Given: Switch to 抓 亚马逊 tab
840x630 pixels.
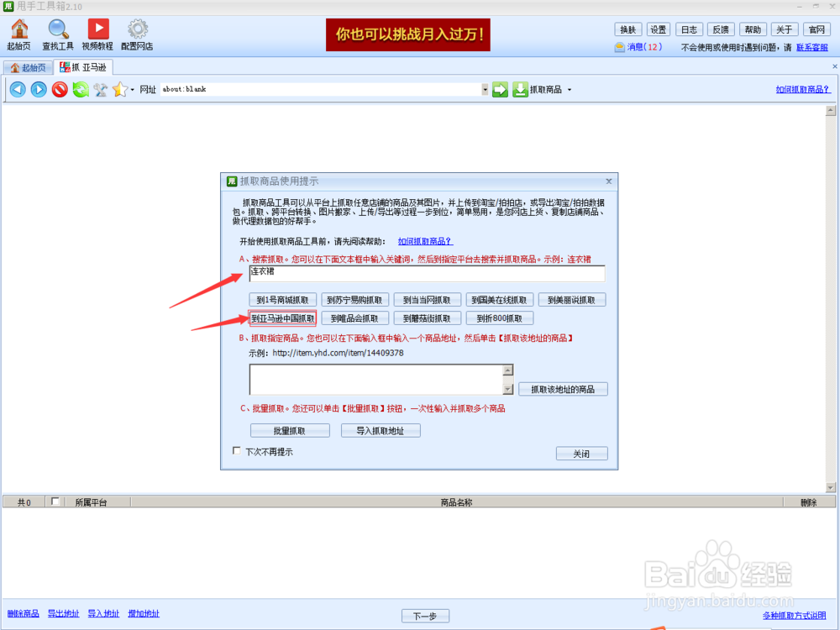Looking at the screenshot, I should point(83,67).
